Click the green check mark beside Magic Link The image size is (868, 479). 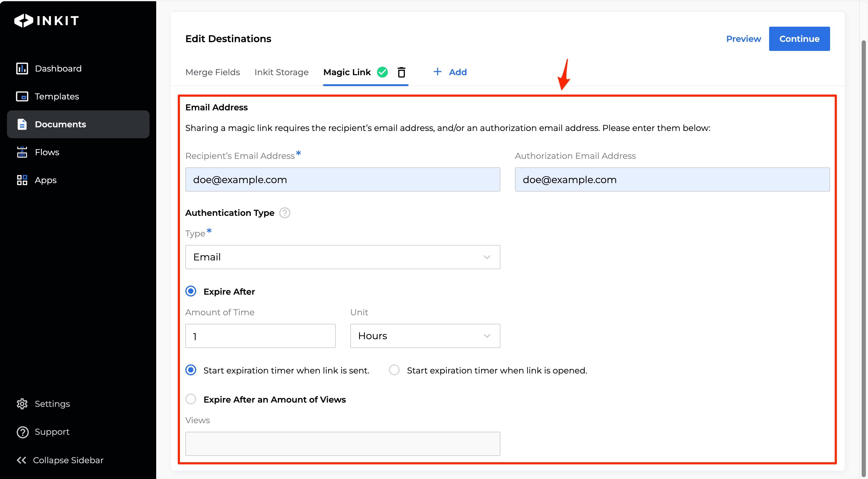[x=382, y=72]
